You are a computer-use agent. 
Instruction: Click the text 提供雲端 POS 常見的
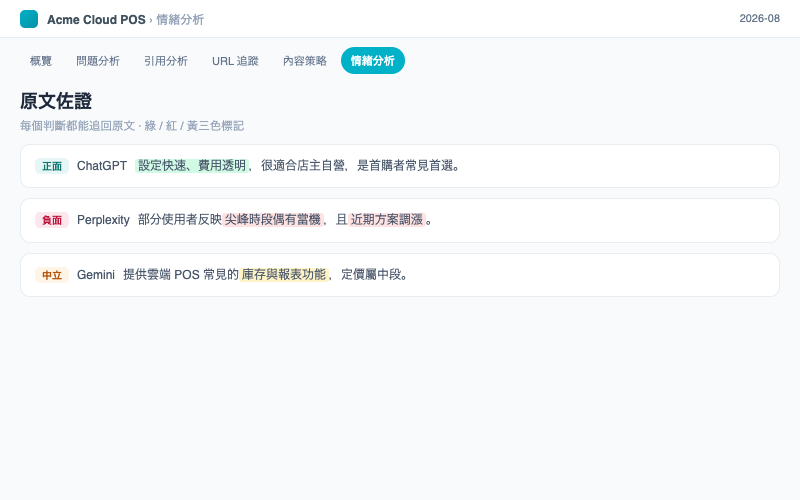click(181, 275)
